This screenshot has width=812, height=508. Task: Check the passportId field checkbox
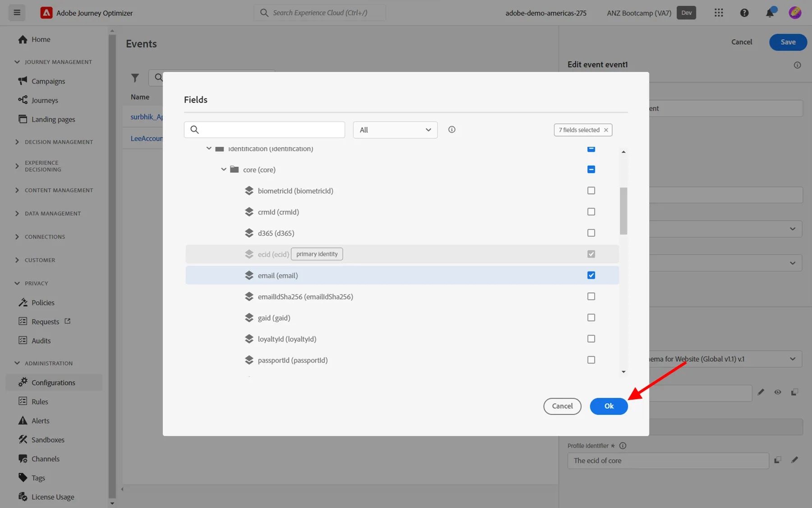591,360
